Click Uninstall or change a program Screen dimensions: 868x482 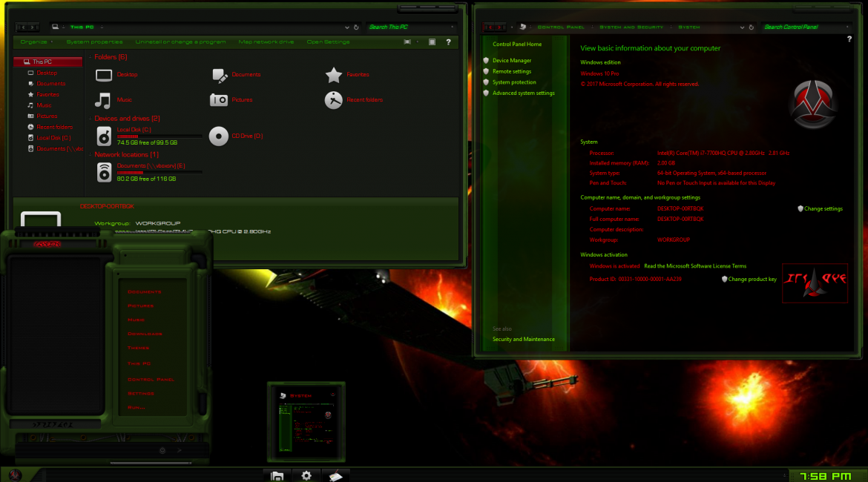tap(180, 42)
